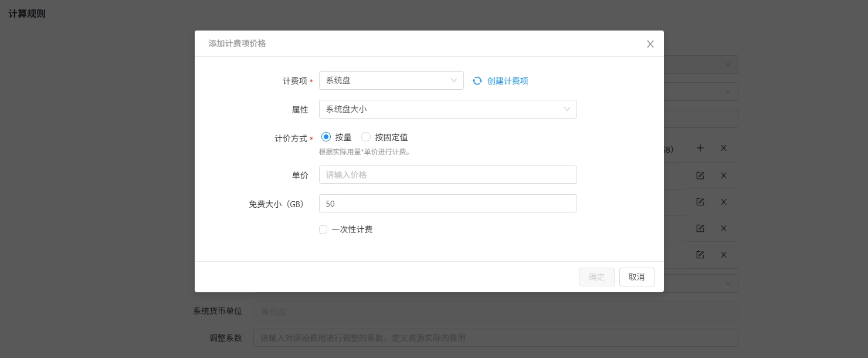Click the X icon next to the plus icon

pyautogui.click(x=724, y=148)
